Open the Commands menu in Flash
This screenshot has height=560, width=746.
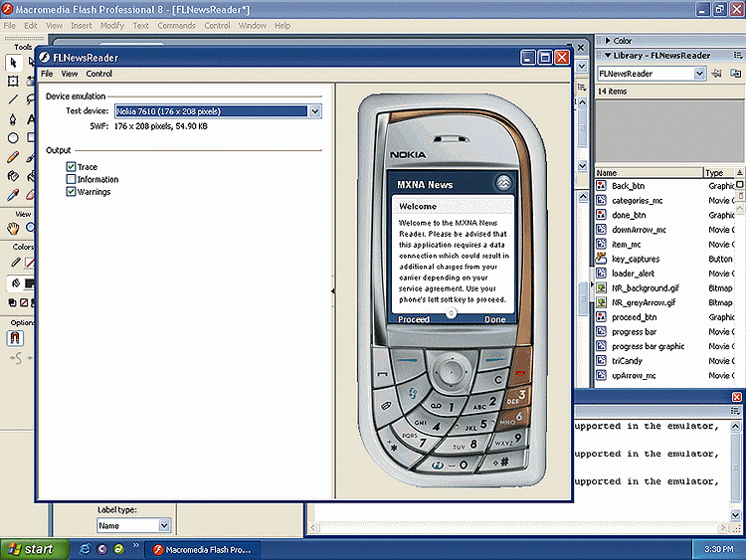[176, 25]
